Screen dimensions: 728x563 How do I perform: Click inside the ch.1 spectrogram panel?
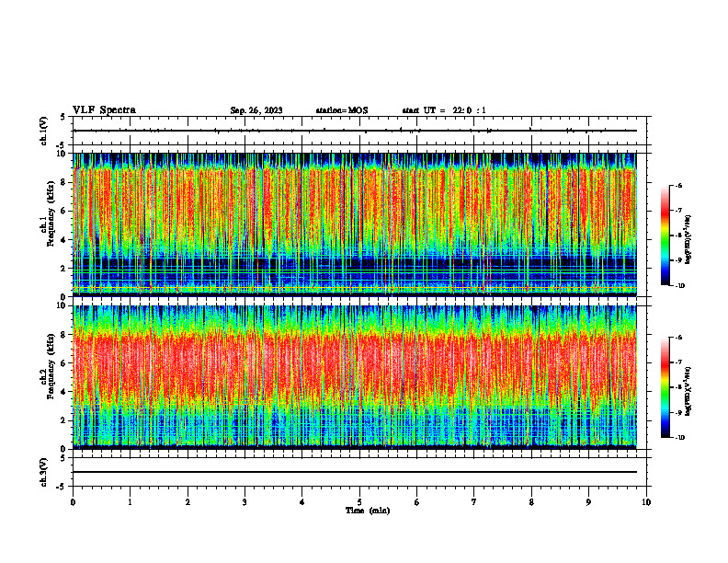point(355,224)
